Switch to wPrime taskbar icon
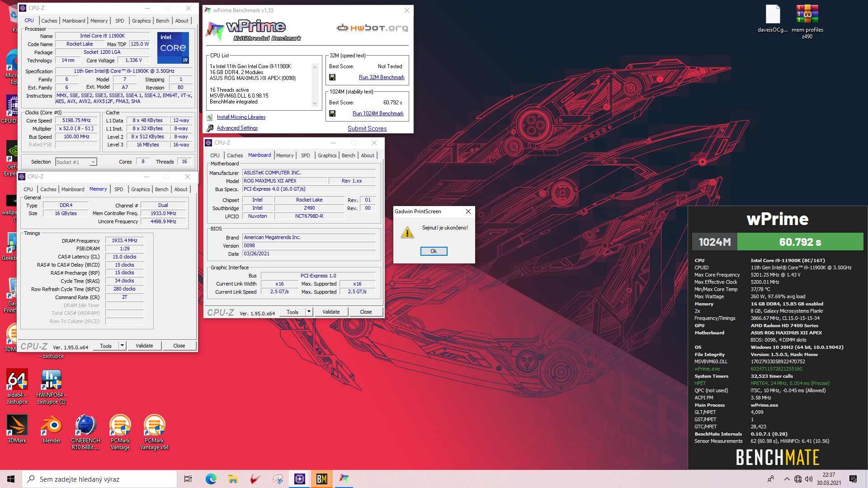The width and height of the screenshot is (868, 488). pyautogui.click(x=344, y=479)
